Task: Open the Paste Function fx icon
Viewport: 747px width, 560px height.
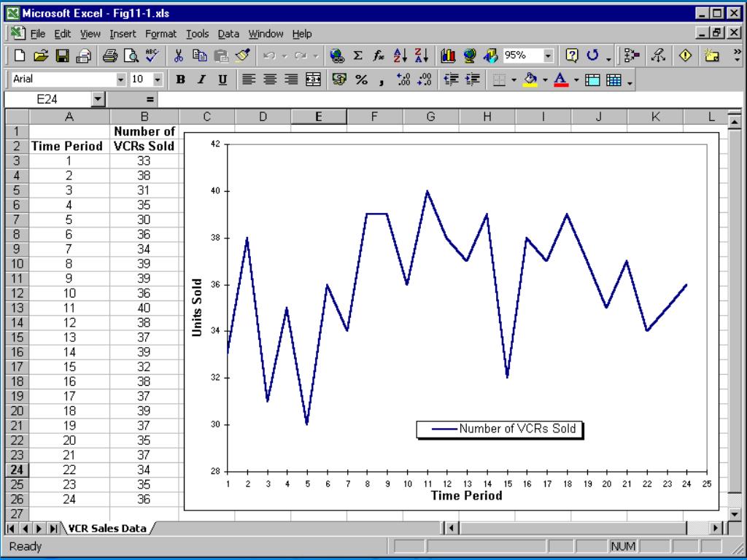Action: point(379,55)
